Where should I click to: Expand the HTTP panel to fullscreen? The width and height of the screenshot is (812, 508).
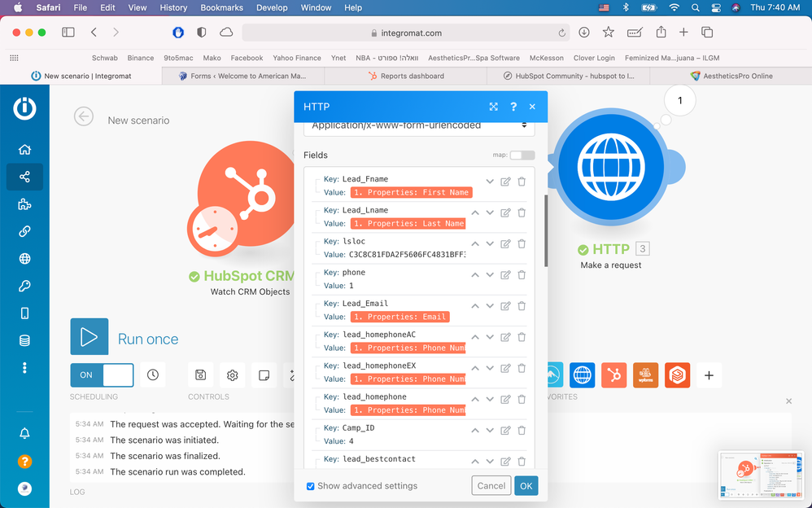click(x=494, y=107)
